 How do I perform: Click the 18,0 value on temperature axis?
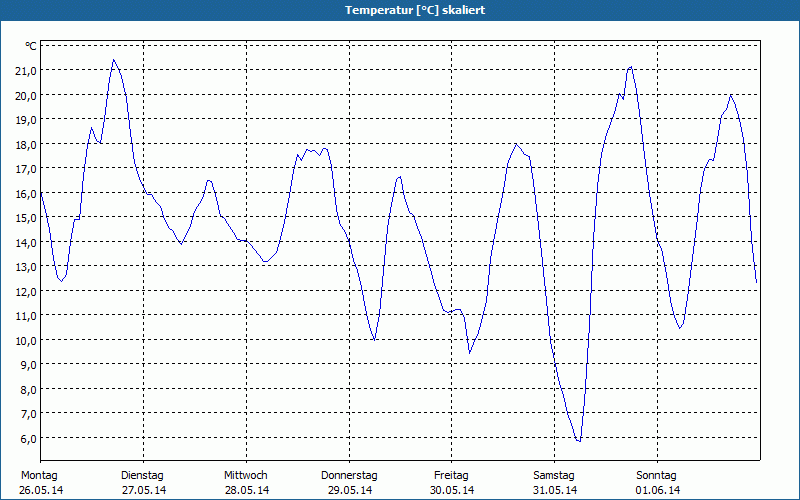click(x=26, y=145)
